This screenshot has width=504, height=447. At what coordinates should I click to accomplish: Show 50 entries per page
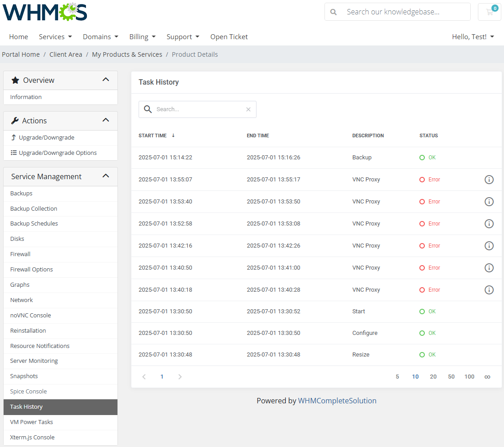(x=451, y=377)
